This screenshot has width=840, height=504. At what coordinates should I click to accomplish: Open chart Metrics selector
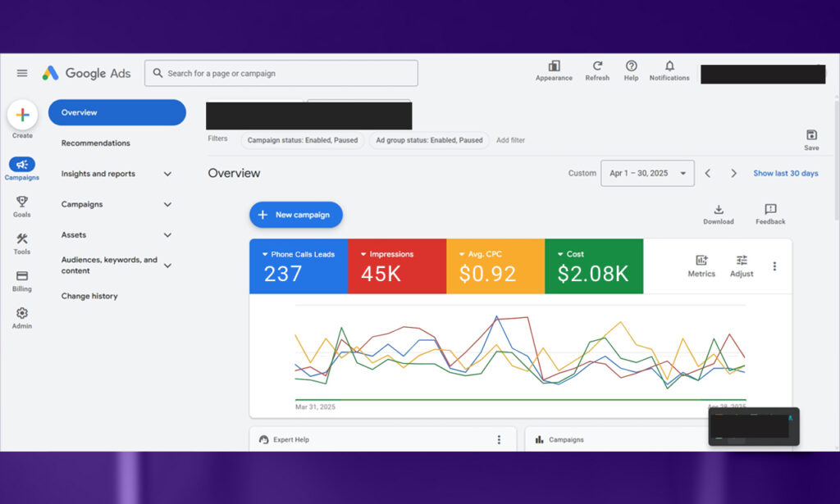pyautogui.click(x=701, y=266)
